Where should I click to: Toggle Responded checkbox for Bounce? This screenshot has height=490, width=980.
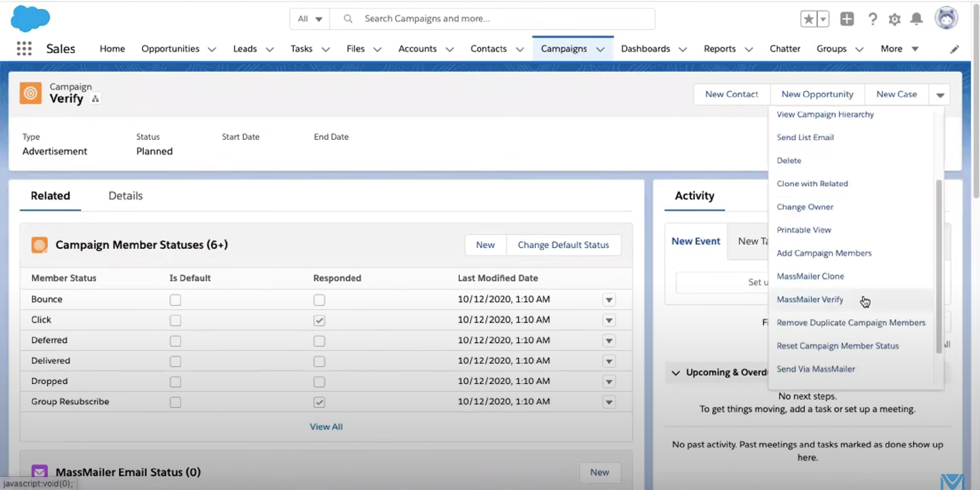319,300
